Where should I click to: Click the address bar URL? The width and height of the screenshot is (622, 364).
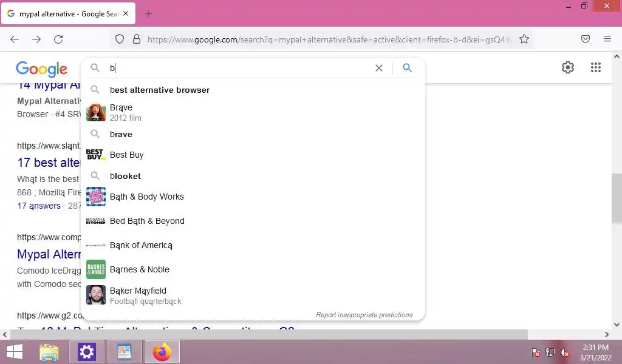(329, 39)
